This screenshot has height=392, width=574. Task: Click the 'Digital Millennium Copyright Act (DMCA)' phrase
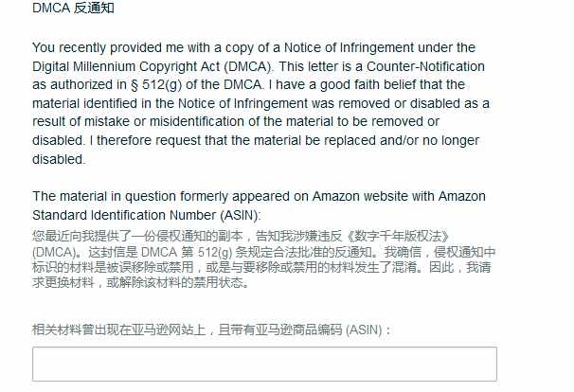click(152, 66)
